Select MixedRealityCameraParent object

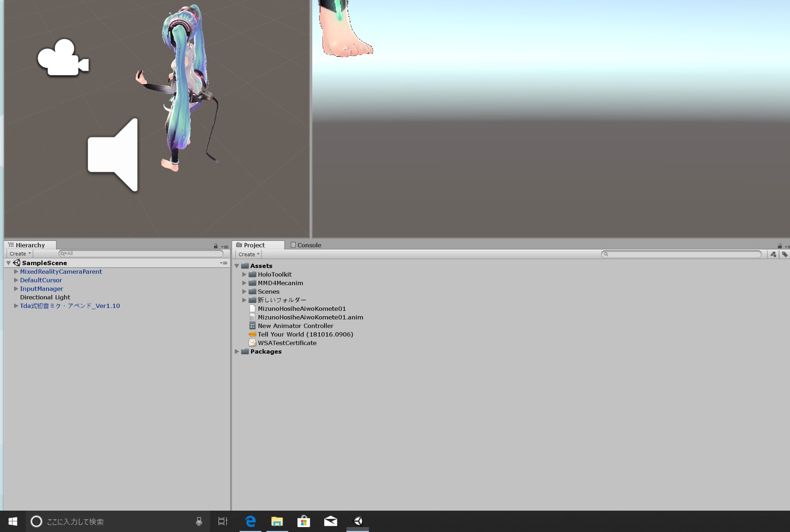61,271
